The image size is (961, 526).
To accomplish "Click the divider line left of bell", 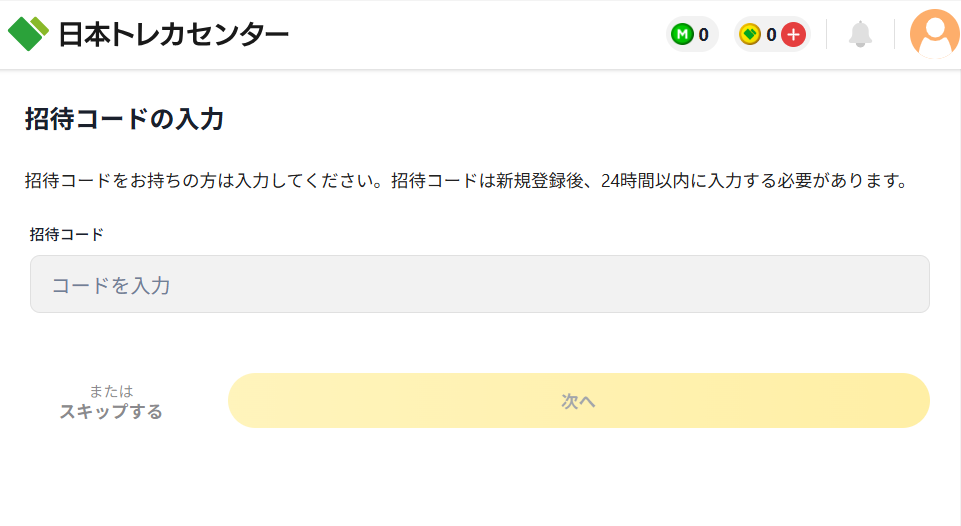I will click(827, 35).
